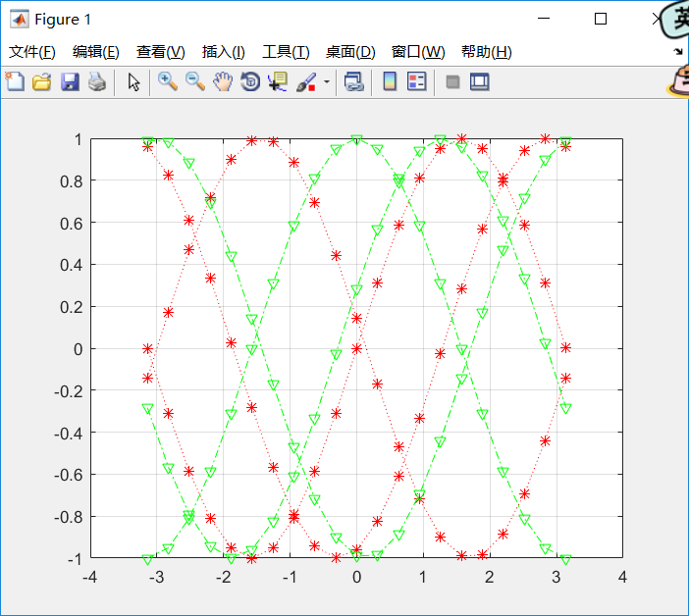Click the y-axis tick label -0.6

69,475
